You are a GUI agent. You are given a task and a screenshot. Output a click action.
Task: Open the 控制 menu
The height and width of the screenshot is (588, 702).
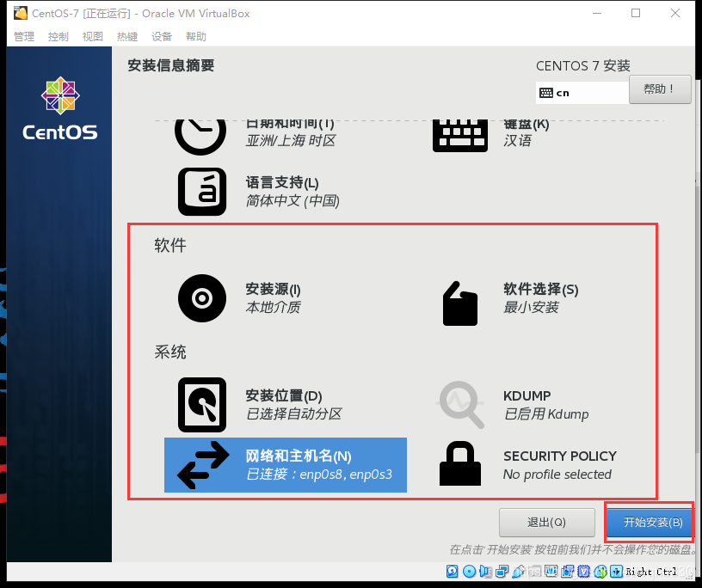pos(58,36)
